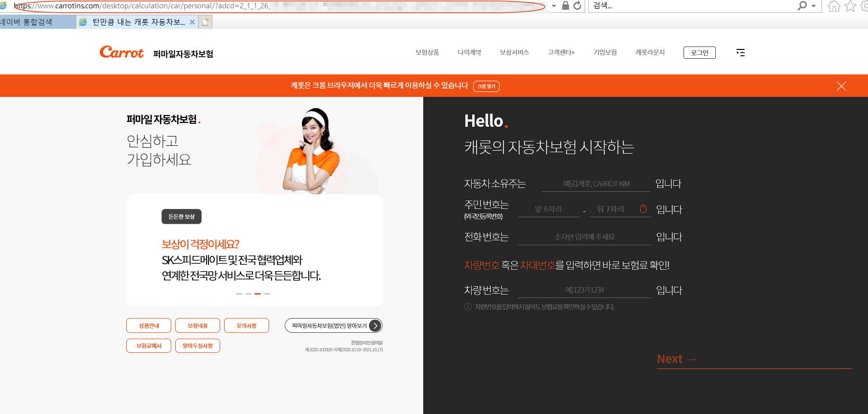
Task: Click the phone number input field
Action: click(x=584, y=237)
